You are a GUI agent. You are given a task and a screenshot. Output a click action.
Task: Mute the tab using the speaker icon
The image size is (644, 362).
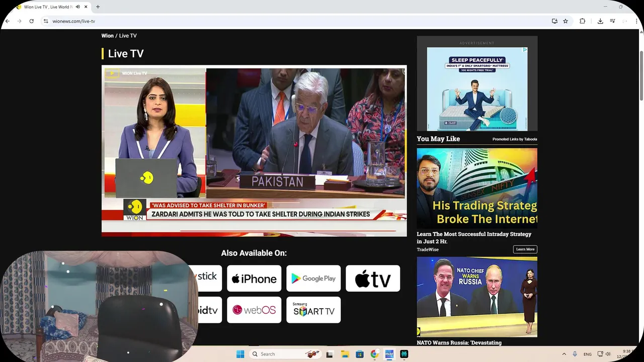(x=78, y=7)
